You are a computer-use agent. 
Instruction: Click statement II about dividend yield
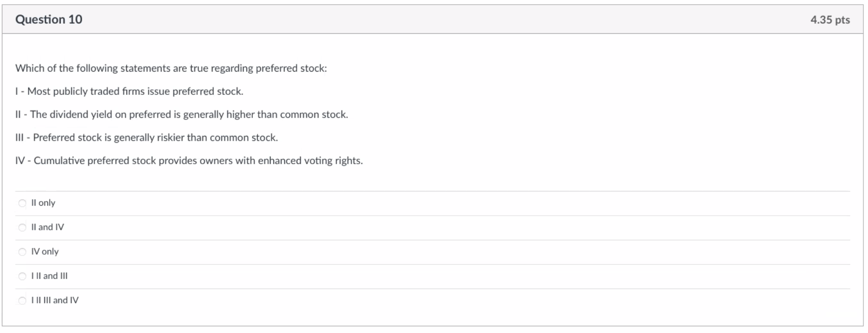[x=182, y=114]
